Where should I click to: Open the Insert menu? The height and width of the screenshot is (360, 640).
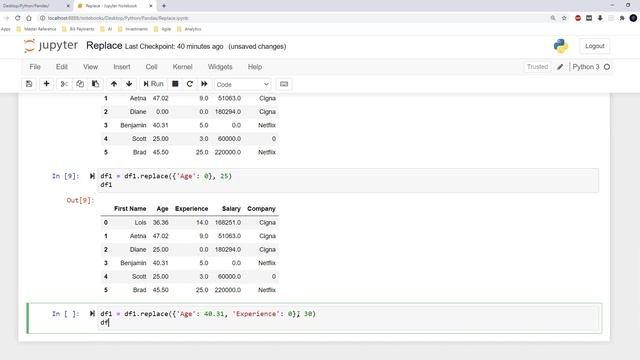[x=122, y=67]
